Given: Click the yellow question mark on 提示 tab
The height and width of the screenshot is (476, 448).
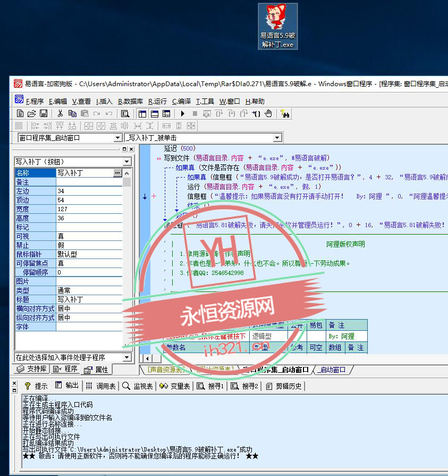Looking at the screenshot, I should [x=28, y=386].
